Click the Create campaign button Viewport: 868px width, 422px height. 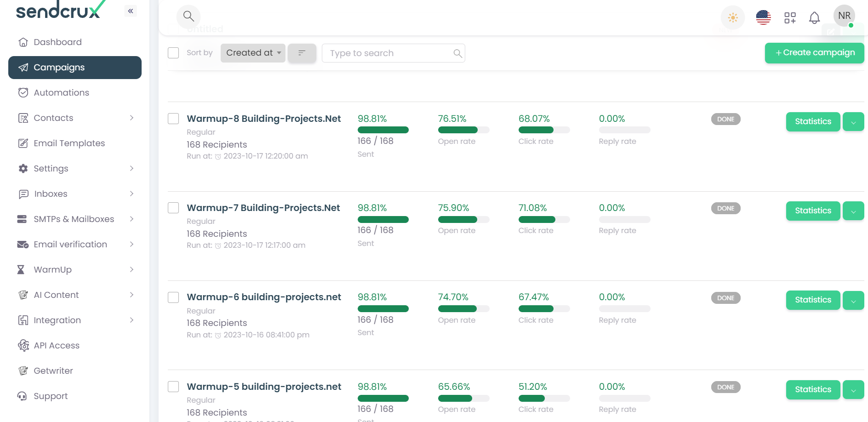pyautogui.click(x=814, y=53)
